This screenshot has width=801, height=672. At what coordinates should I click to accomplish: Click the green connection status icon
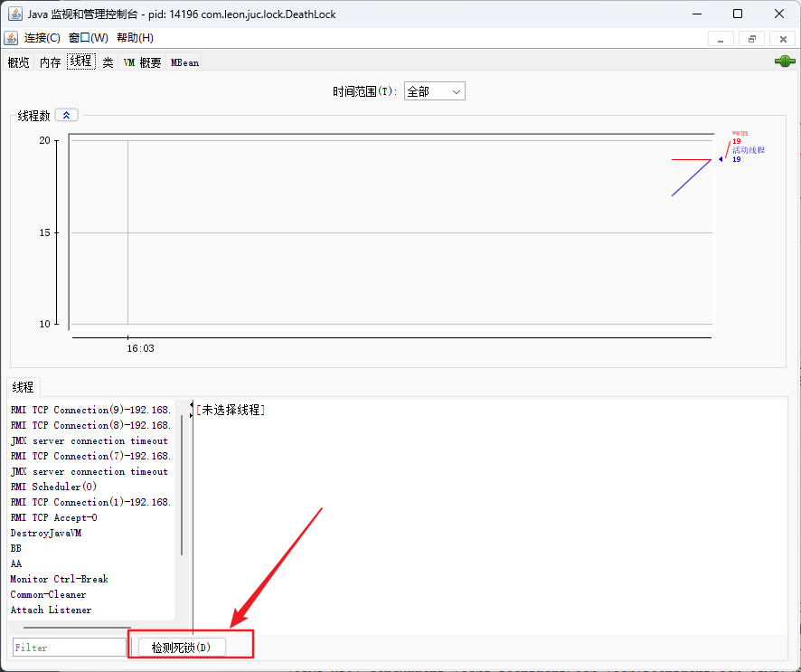[784, 62]
